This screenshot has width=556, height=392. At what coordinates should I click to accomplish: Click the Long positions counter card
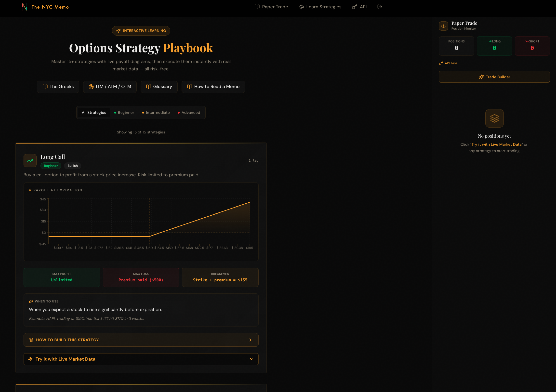pyautogui.click(x=494, y=46)
